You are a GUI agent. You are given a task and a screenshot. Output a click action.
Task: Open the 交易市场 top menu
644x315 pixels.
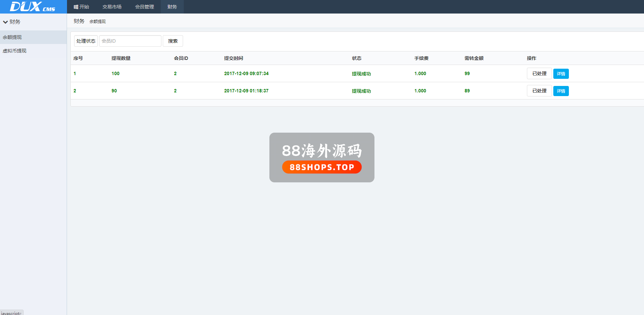[x=112, y=7]
